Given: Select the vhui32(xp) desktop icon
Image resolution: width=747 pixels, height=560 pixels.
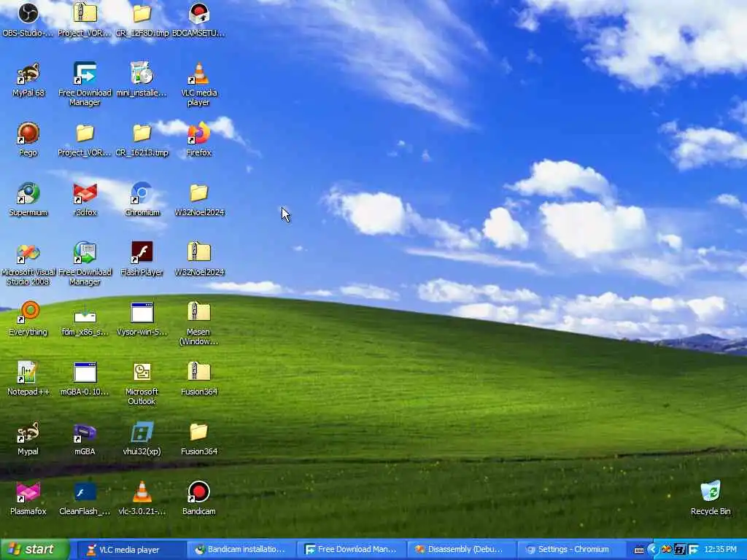Looking at the screenshot, I should click(142, 438).
